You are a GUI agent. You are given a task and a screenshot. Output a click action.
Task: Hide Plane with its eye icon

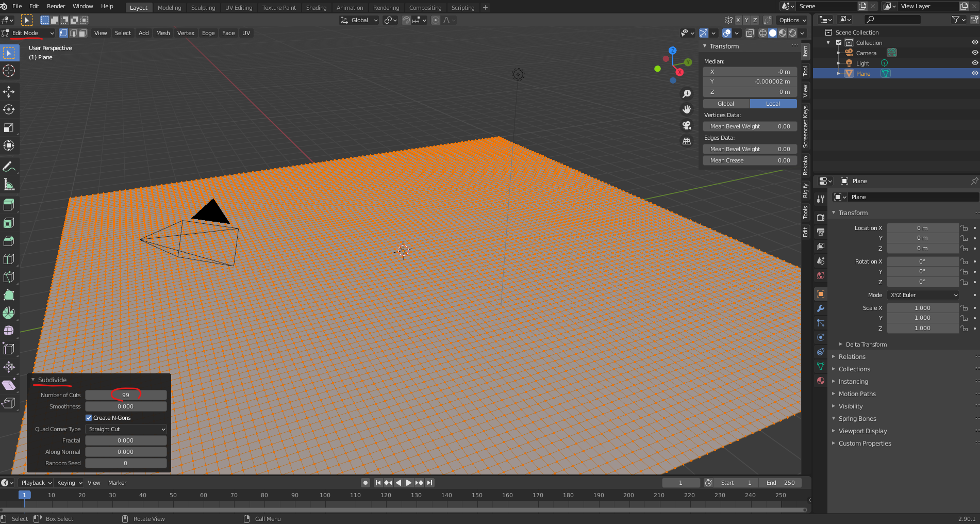[x=974, y=73]
